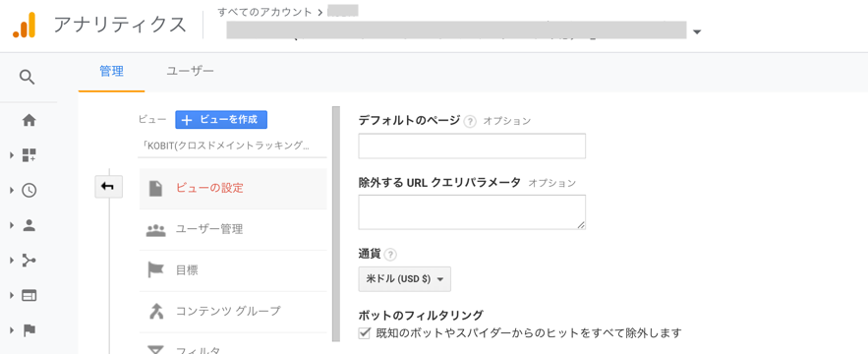Switch to the ユーザー tab
Screen dimensions: 868x354
(190, 71)
